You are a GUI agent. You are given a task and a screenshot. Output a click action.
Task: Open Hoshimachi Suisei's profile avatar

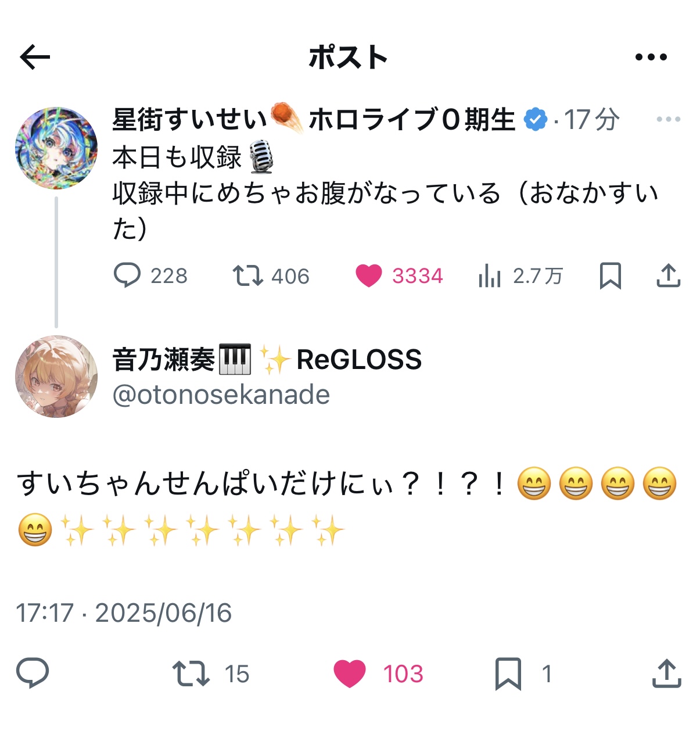(56, 148)
